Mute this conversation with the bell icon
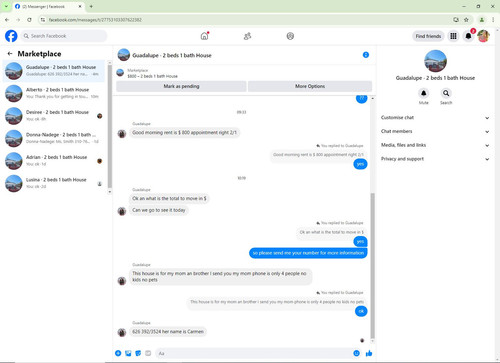The width and height of the screenshot is (500, 363). tap(423, 93)
